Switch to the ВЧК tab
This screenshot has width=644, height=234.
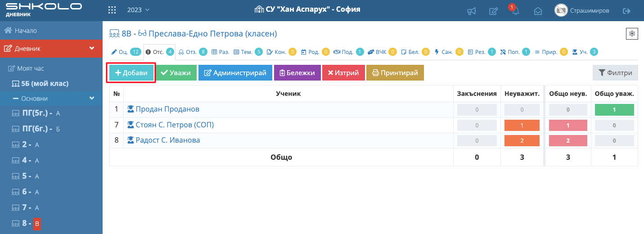pyautogui.click(x=382, y=52)
